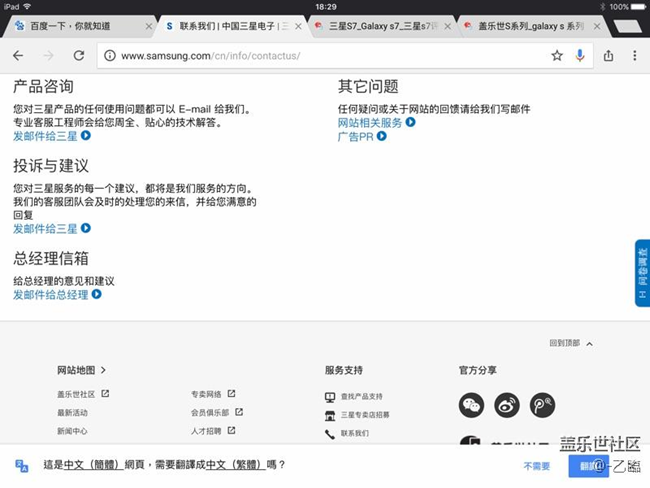
Task: Reload the page with refresh icon
Action: click(x=76, y=56)
